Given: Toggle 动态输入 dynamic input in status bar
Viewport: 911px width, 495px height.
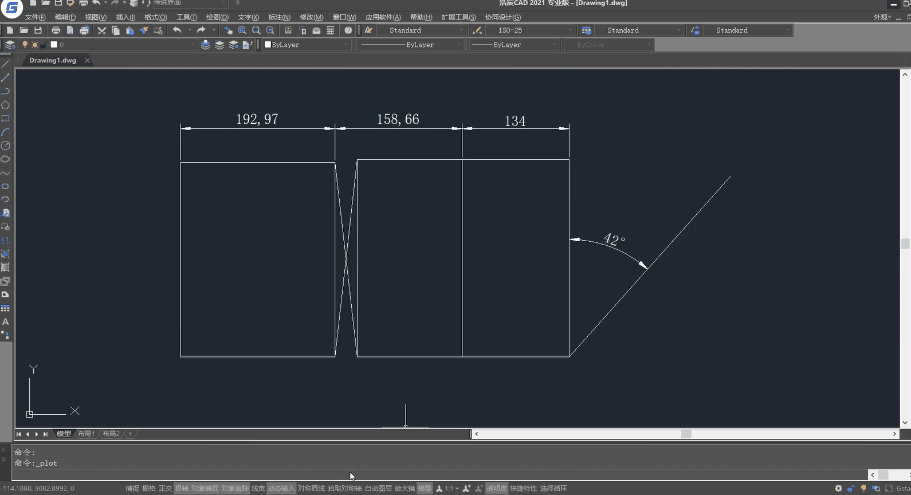Looking at the screenshot, I should [281, 489].
